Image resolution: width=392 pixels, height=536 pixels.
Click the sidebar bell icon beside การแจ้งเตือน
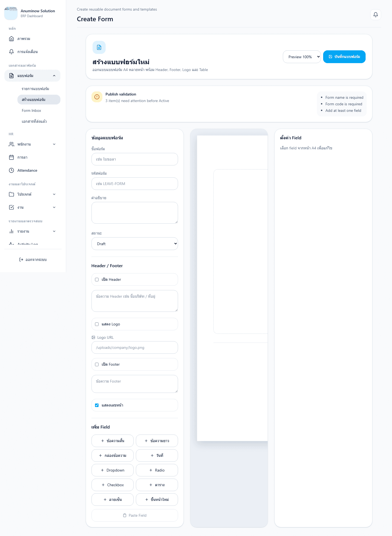click(11, 52)
